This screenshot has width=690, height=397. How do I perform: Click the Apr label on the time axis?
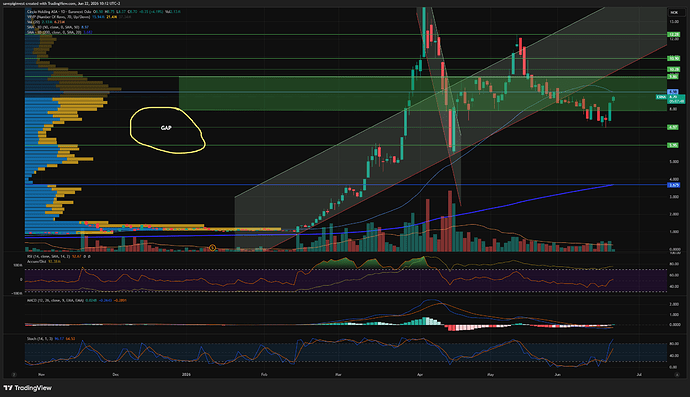point(420,375)
